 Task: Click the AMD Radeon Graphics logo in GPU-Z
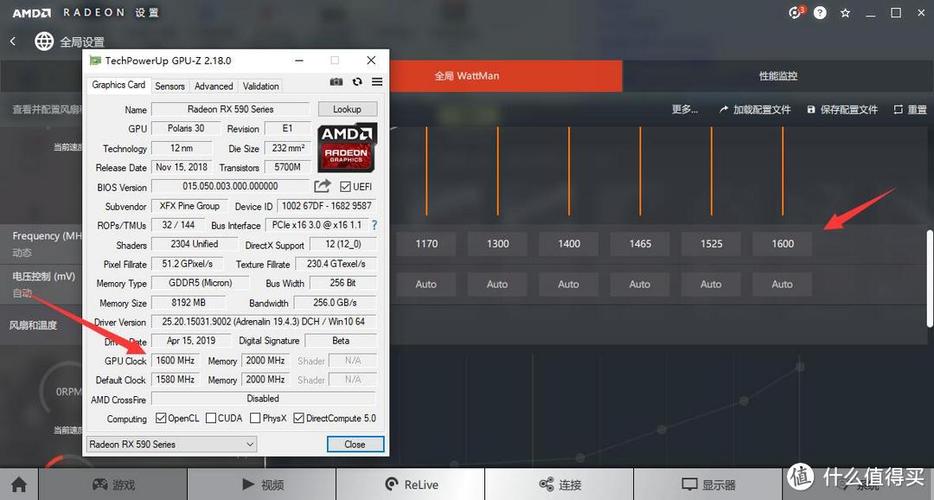[347, 148]
